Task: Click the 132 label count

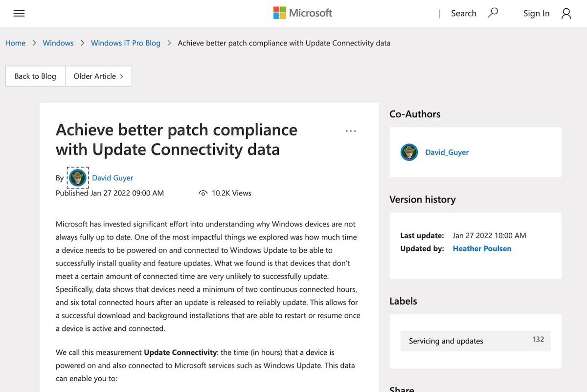Action: point(538,339)
